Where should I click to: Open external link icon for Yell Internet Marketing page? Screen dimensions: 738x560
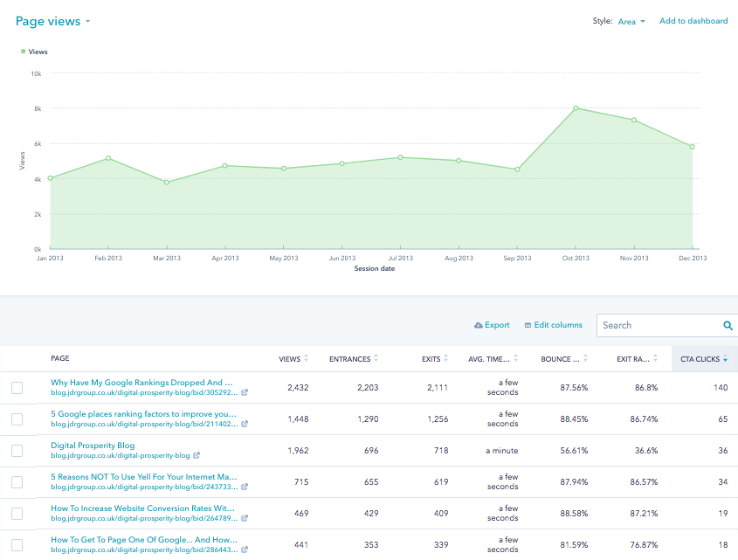(245, 487)
